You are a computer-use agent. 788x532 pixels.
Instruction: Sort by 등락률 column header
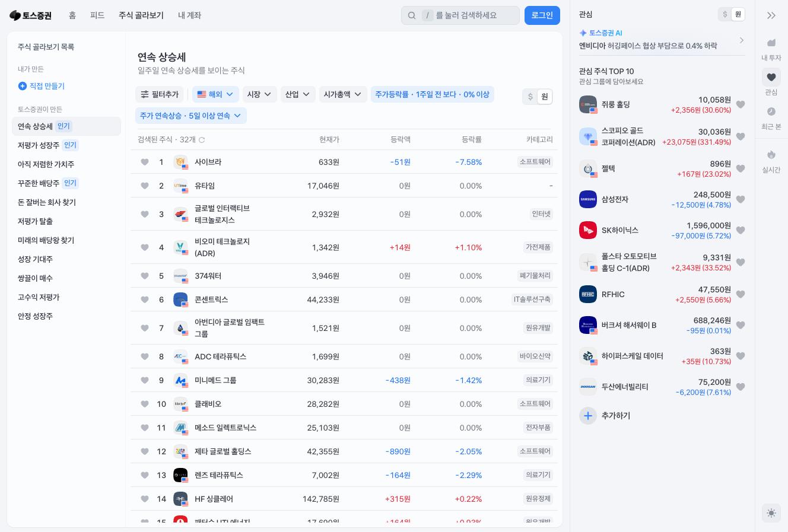pyautogui.click(x=472, y=139)
